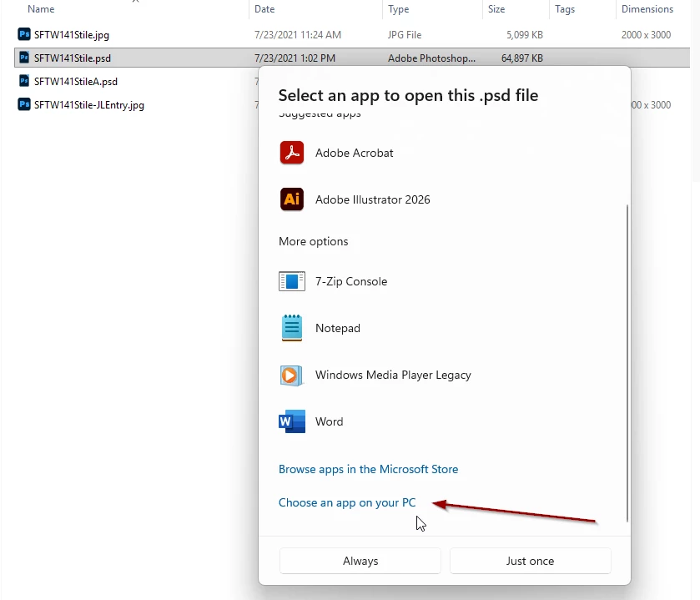Sort by the Date column header

click(x=264, y=9)
